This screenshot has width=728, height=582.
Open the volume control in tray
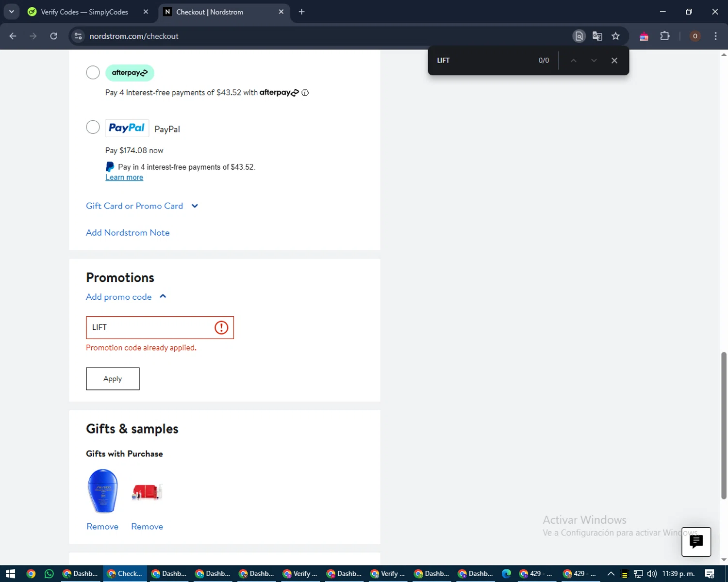(652, 574)
